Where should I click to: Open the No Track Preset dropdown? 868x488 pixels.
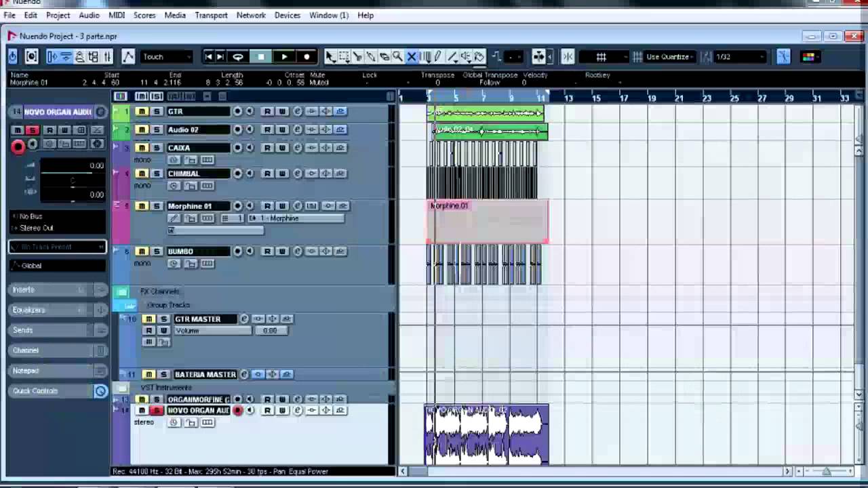58,247
